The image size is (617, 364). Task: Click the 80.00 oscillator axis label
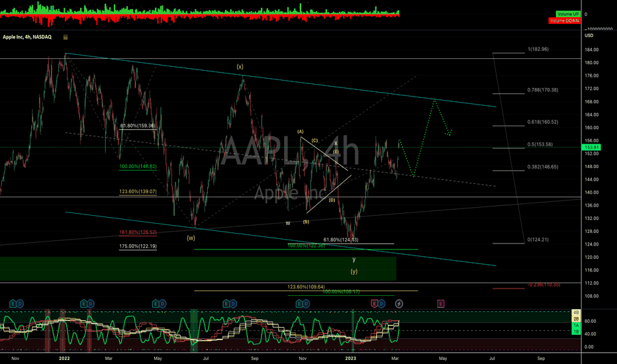click(x=589, y=321)
